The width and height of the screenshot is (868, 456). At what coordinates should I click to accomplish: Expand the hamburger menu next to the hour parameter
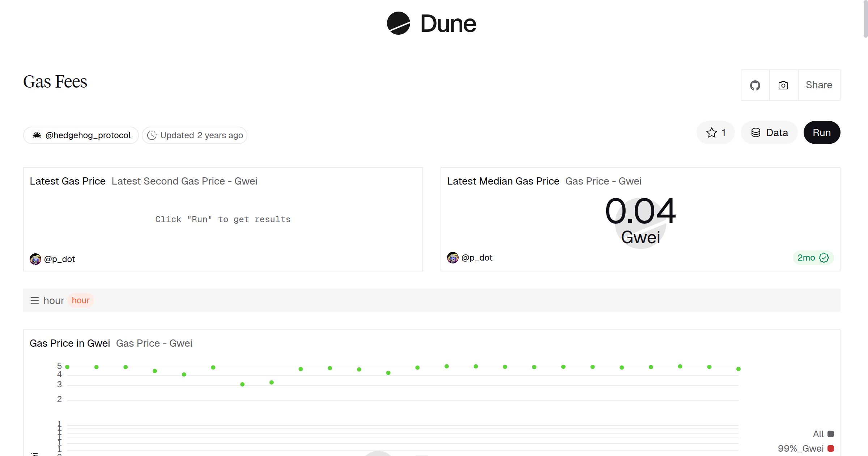coord(34,300)
